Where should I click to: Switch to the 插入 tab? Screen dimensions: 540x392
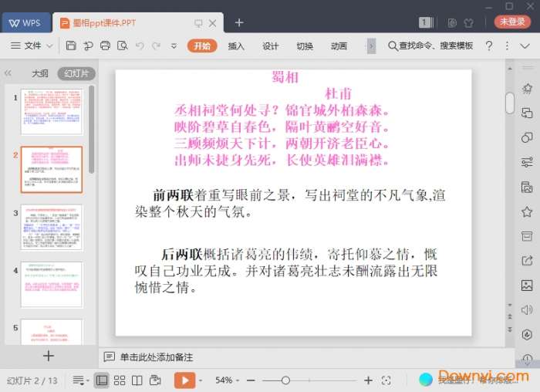click(236, 46)
